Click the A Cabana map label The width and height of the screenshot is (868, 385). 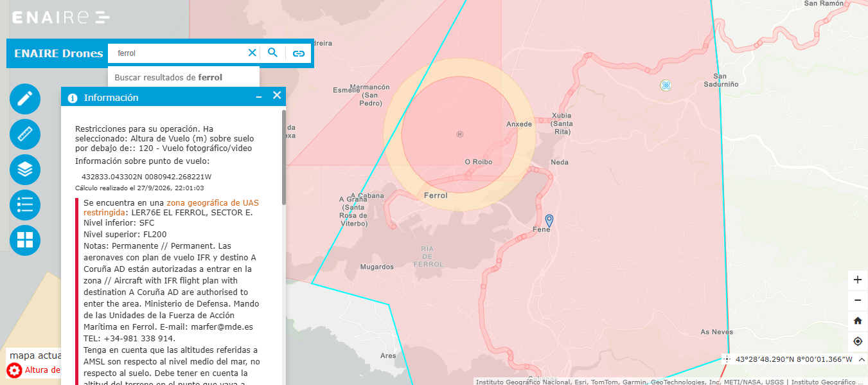pos(368,196)
